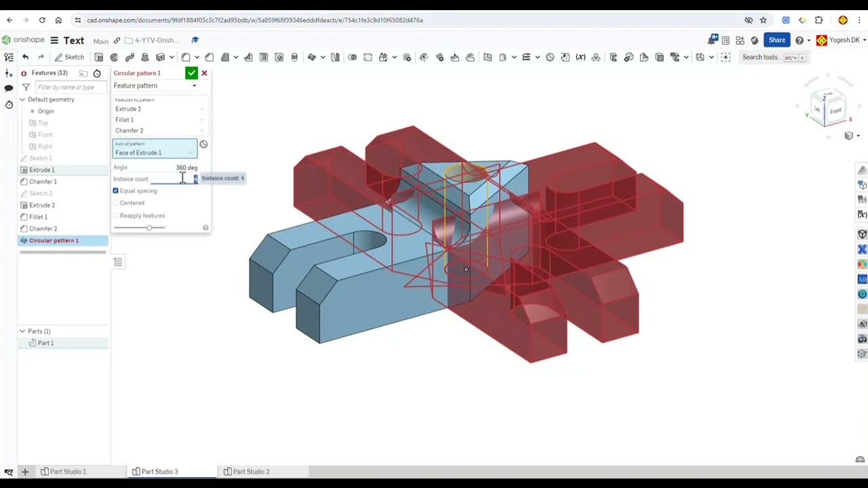Enable the Reapply features checkbox
This screenshot has width=868, height=488.
[x=115, y=216]
